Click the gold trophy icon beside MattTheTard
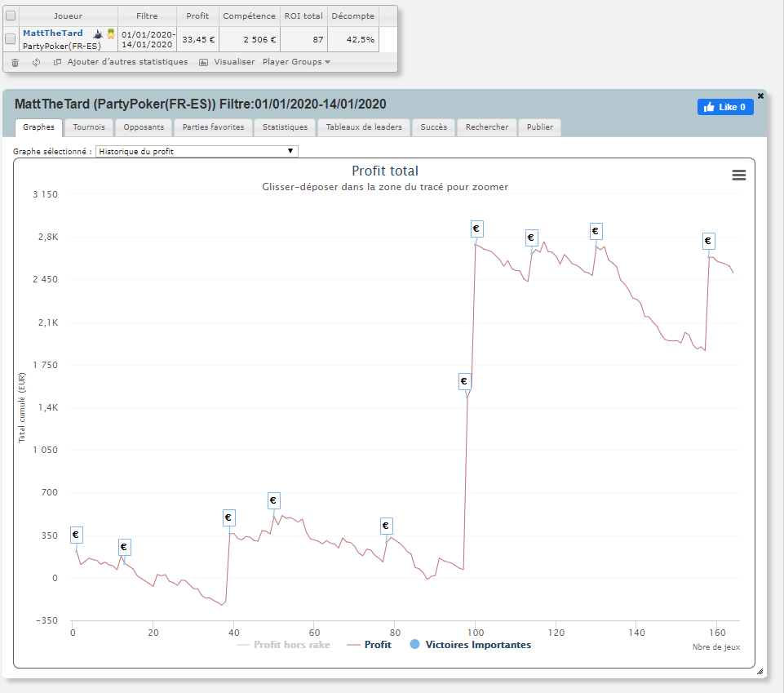784x693 pixels. tap(111, 33)
